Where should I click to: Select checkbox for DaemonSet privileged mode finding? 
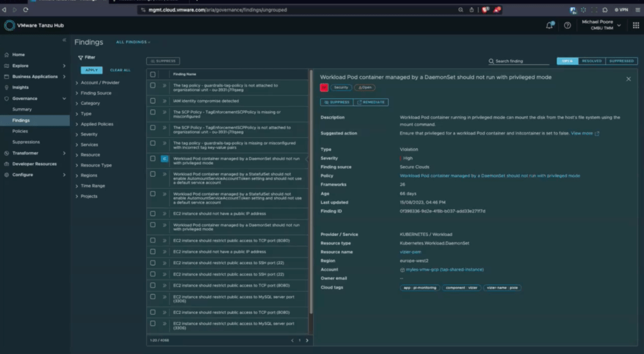pos(152,158)
